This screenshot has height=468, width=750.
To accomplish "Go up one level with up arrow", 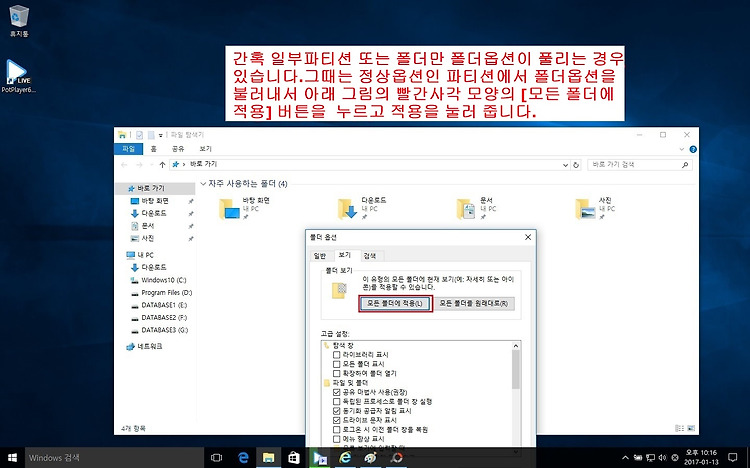I will 162,165.
